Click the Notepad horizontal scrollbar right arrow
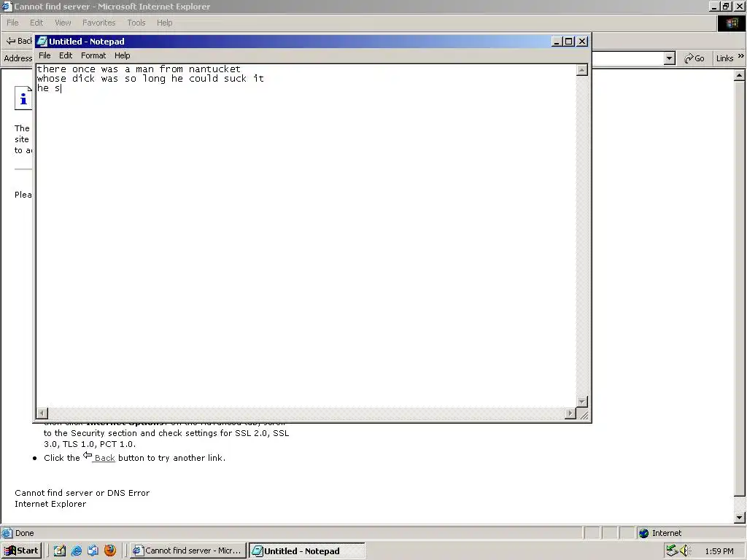This screenshot has width=747, height=560. pos(570,413)
